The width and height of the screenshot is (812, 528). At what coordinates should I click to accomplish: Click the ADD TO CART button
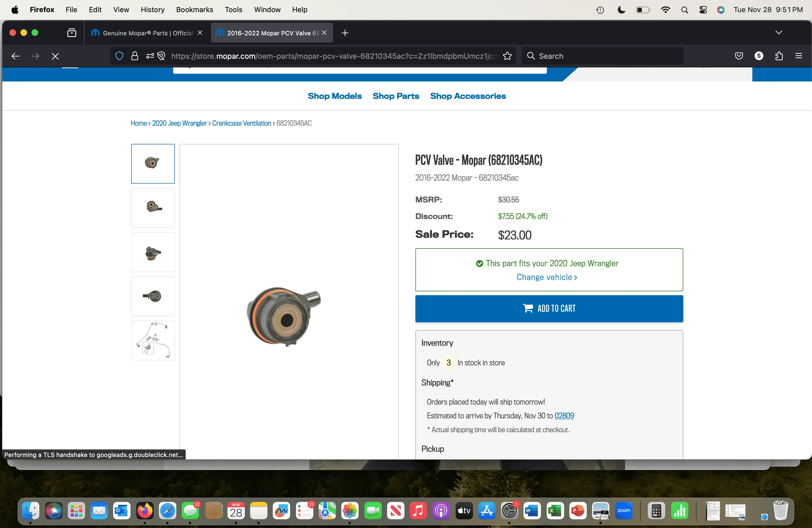[549, 309]
